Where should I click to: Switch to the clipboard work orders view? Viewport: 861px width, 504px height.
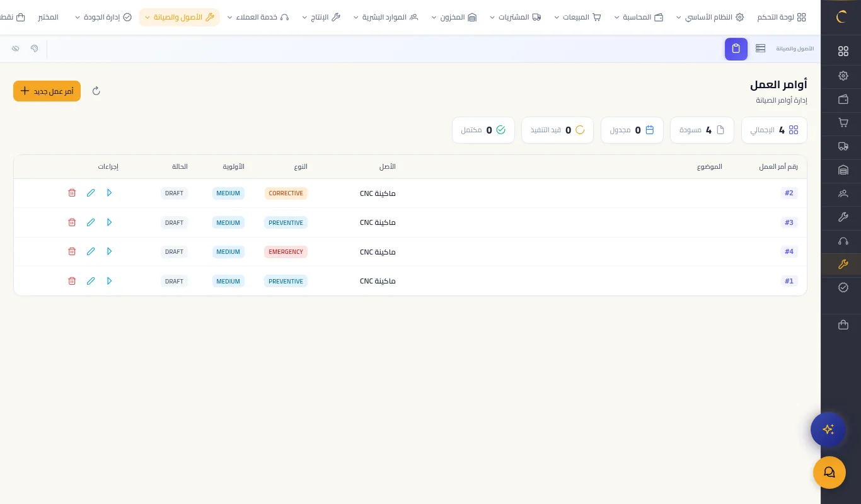pos(736,49)
